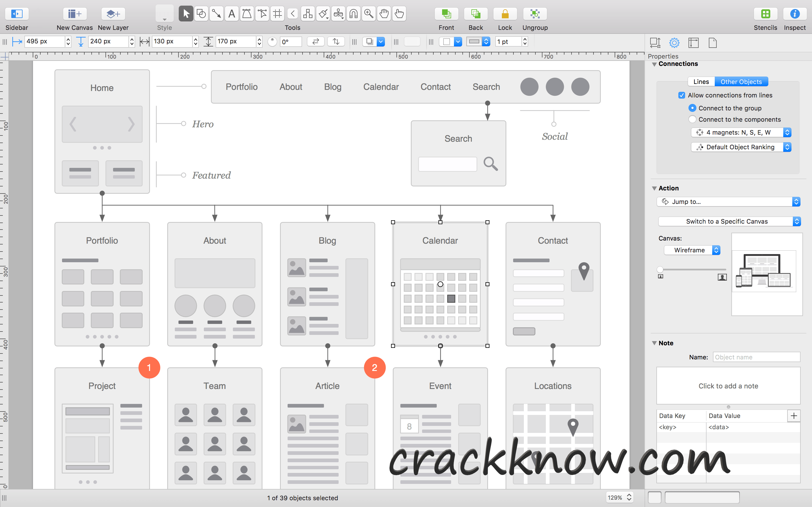The image size is (812, 507).
Task: Expand the 4 magnets N S E W dropdown
Action: pyautogui.click(x=788, y=133)
